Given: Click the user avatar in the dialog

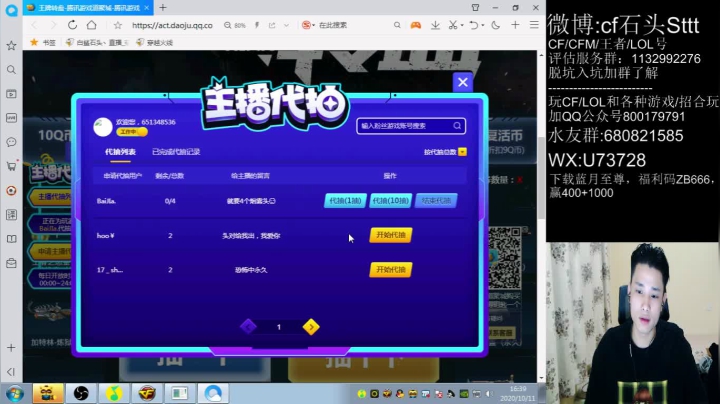Looking at the screenshot, I should click(103, 127).
